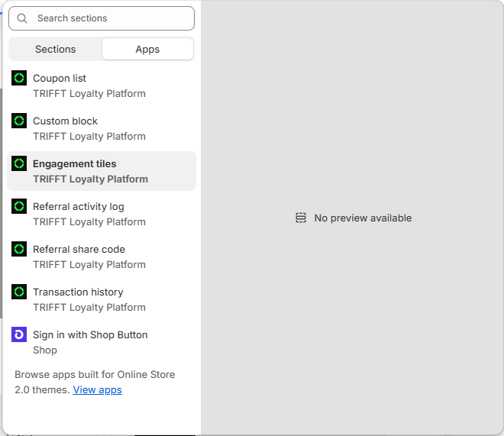The image size is (504, 436).
Task: Click the Engagement tiles TRIFFT icon
Action: 19,163
